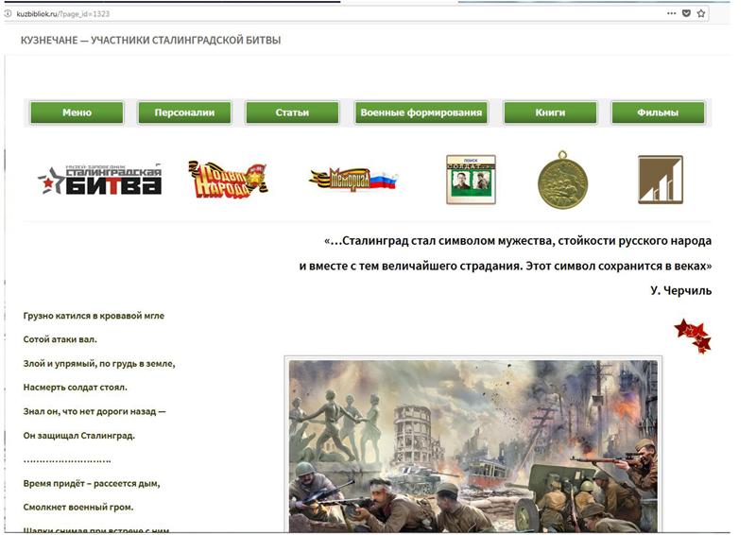Navigate to the Книги section

(550, 112)
